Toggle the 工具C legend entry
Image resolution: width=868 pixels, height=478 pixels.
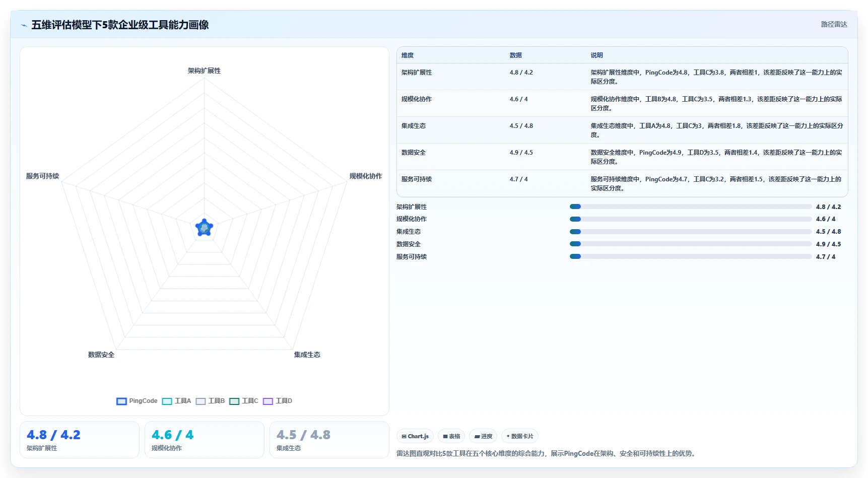click(244, 401)
